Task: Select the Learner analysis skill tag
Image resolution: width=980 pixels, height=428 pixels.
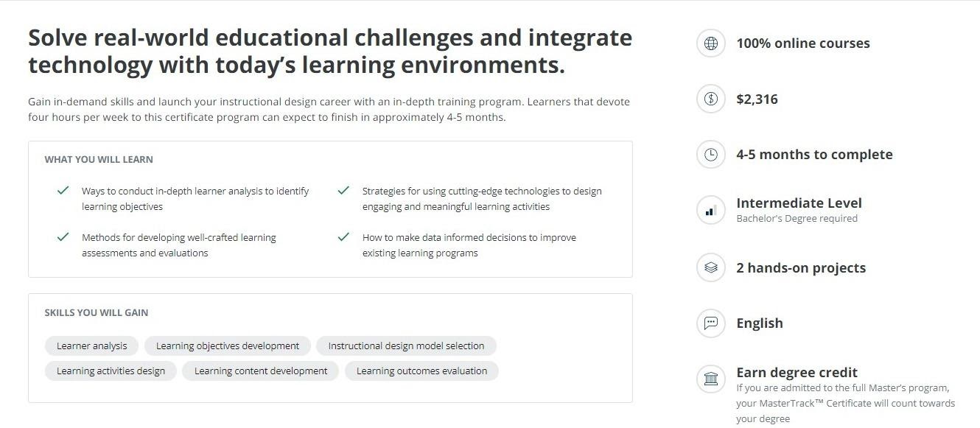Action: (92, 345)
